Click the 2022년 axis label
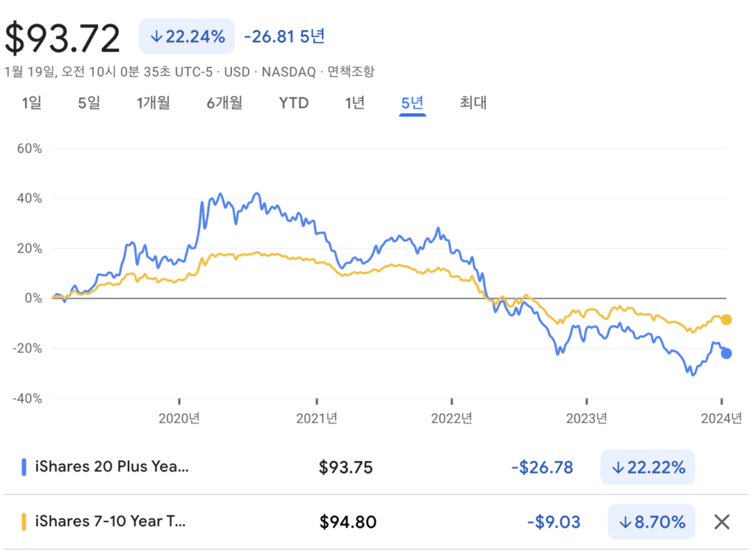Screen dimensions: 756x557 click(x=451, y=418)
